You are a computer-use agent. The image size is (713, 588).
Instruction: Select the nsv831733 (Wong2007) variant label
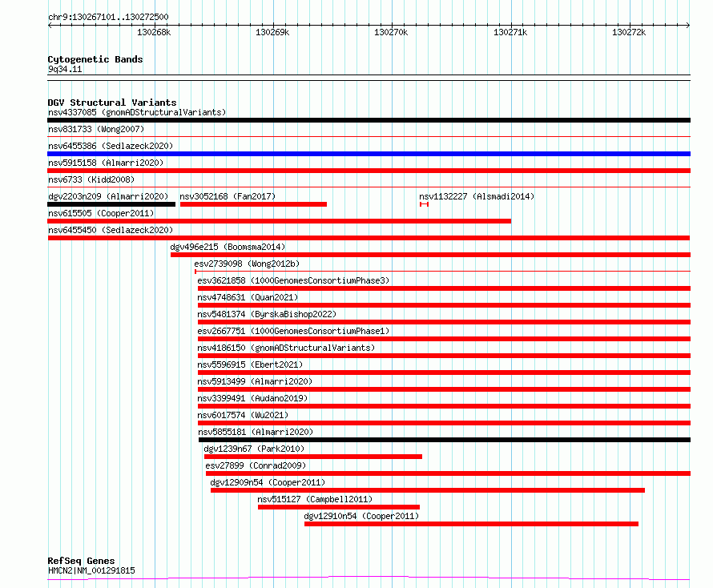coord(96,129)
